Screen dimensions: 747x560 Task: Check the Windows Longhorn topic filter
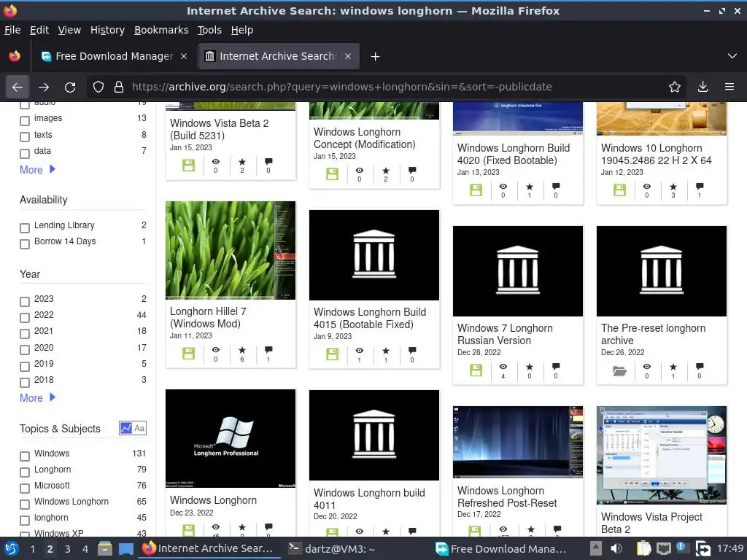click(25, 505)
